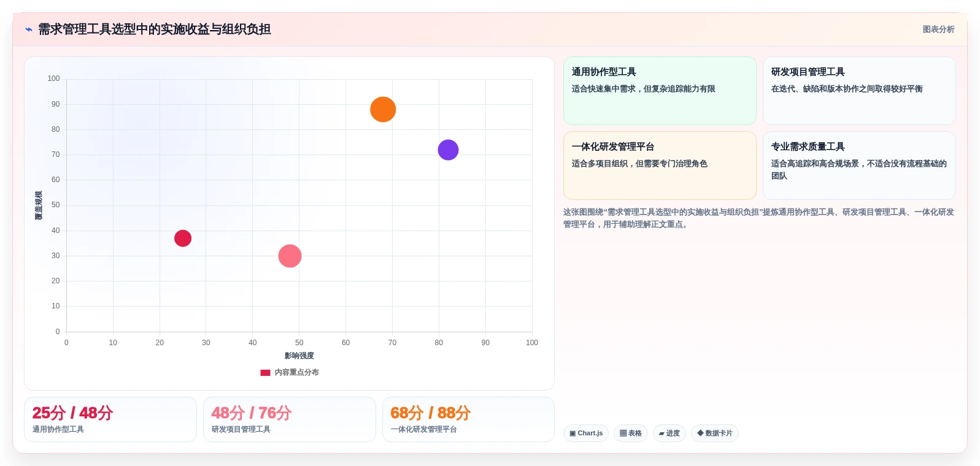The width and height of the screenshot is (980, 466).
Task: Select the 25分 / 48分 stat card
Action: [x=110, y=419]
